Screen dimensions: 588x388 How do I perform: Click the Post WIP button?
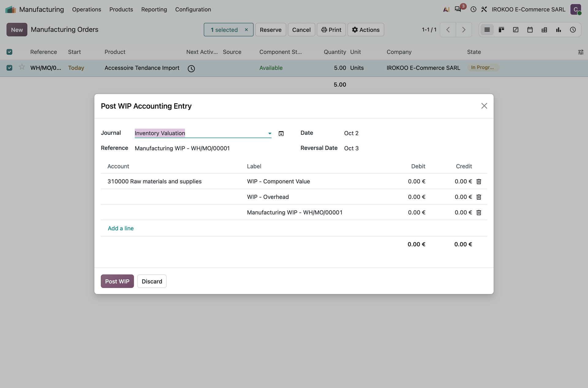pos(117,281)
